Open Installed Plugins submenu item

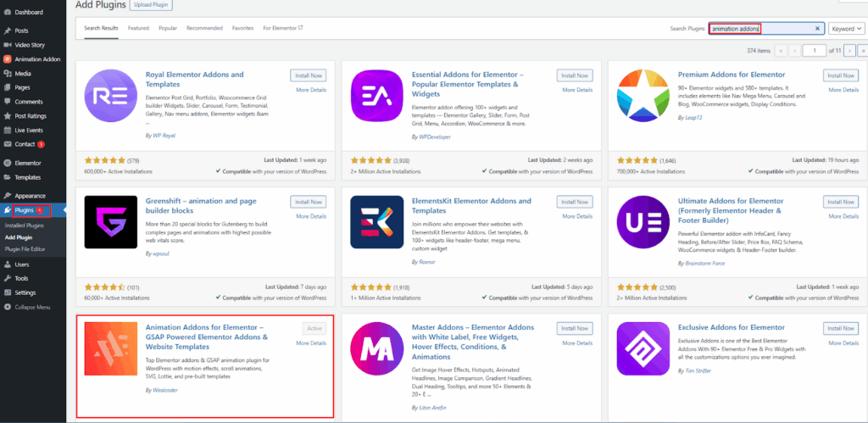(24, 225)
